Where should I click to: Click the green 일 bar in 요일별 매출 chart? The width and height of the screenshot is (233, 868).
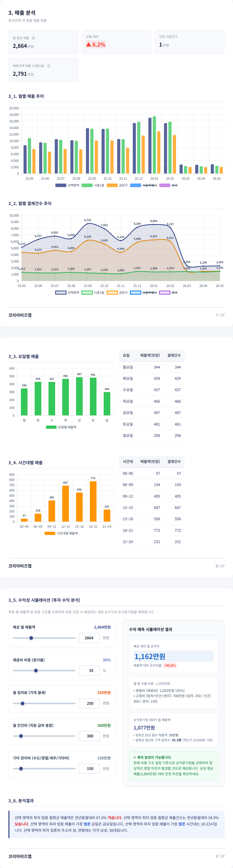pos(107,404)
